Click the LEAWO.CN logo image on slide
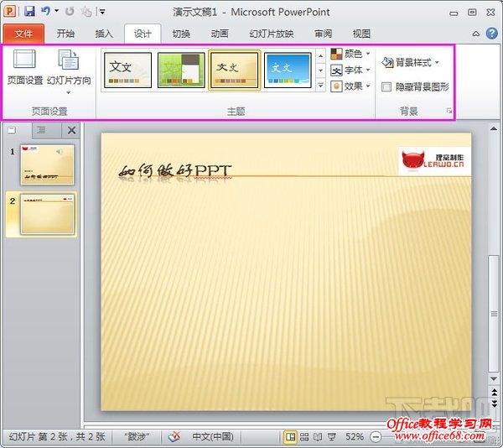 pyautogui.click(x=434, y=161)
